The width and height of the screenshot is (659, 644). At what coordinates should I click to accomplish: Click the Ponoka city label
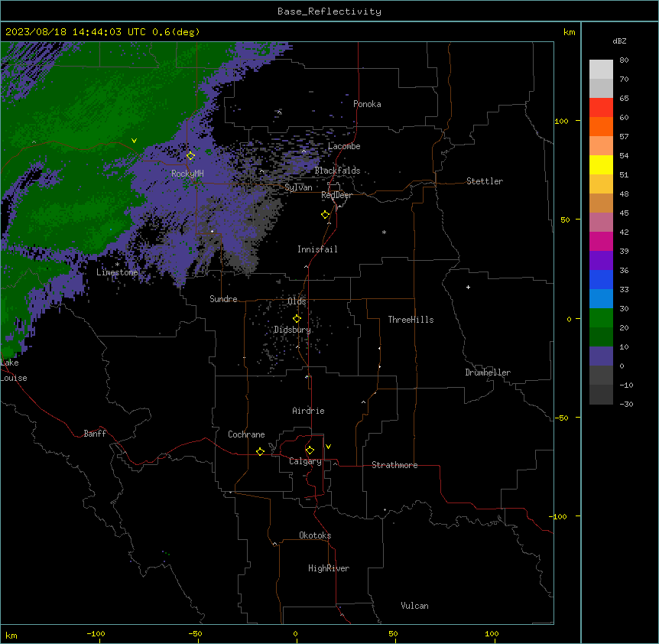click(x=367, y=104)
